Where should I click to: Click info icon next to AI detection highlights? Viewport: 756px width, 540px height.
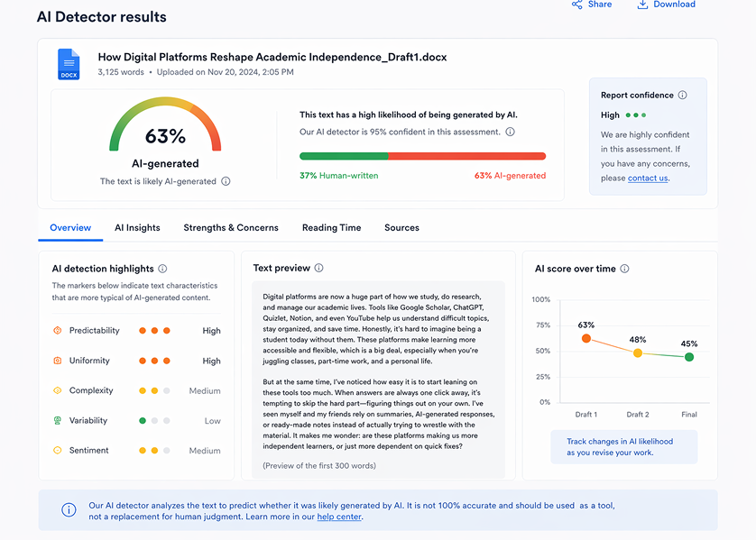pyautogui.click(x=162, y=269)
